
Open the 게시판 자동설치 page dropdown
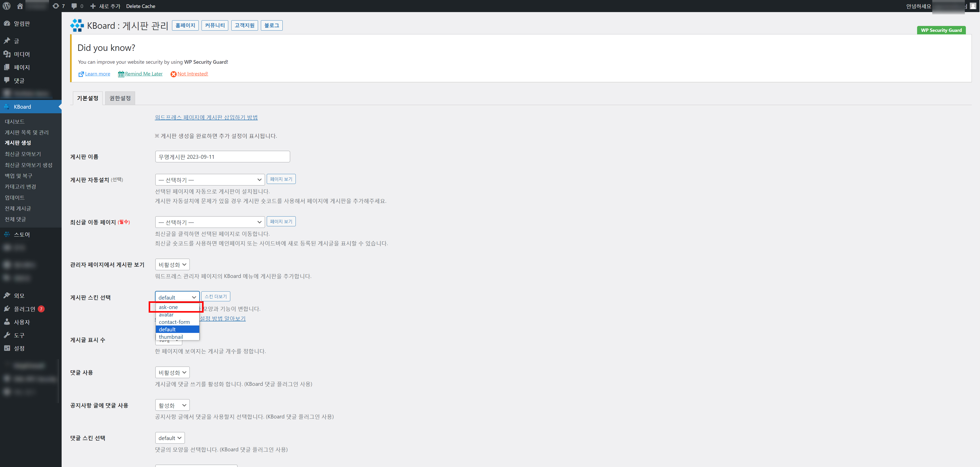[x=210, y=180]
